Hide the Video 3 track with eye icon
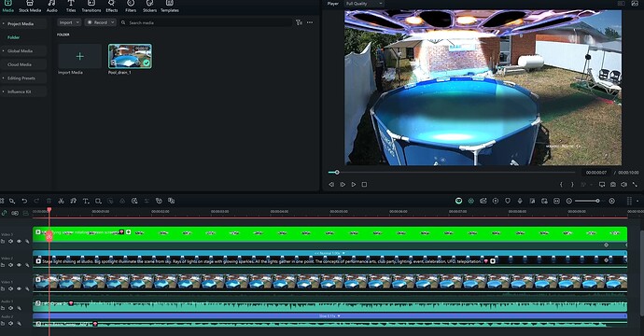Screen dimensions: 644x336 coord(19,242)
